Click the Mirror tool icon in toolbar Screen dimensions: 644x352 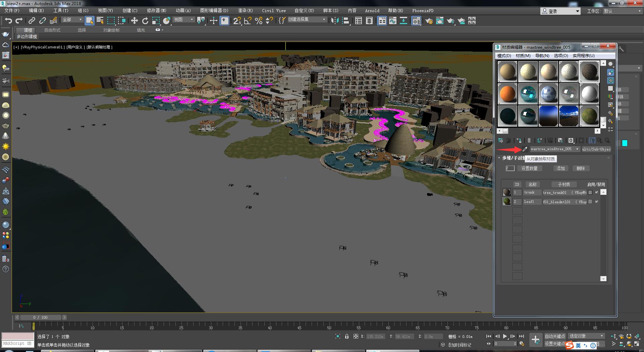[x=334, y=21]
